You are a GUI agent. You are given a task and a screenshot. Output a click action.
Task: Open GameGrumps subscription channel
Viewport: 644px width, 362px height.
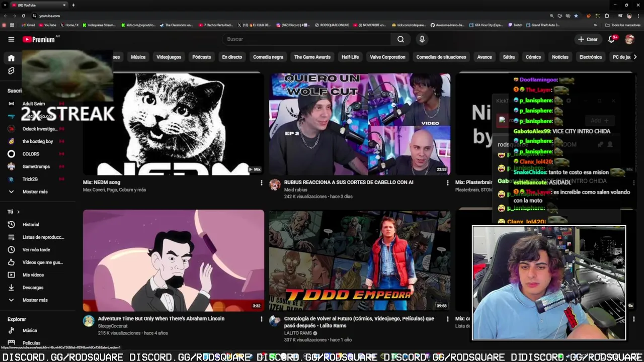pyautogui.click(x=36, y=166)
